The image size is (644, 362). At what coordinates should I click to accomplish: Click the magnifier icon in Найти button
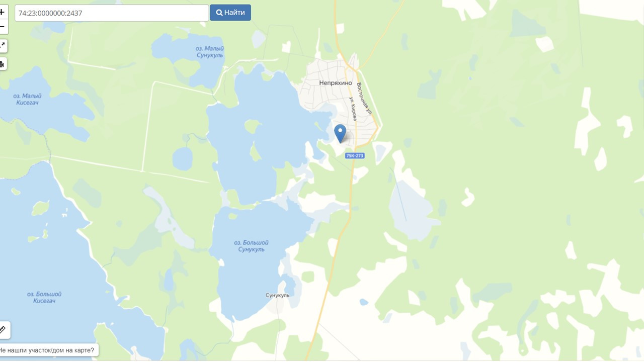point(219,13)
